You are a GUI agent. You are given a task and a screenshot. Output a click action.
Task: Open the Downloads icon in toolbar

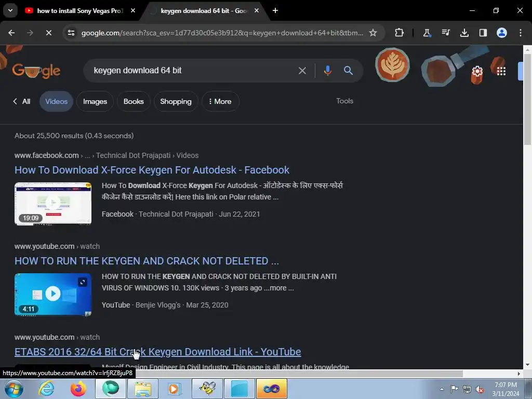[x=464, y=33]
